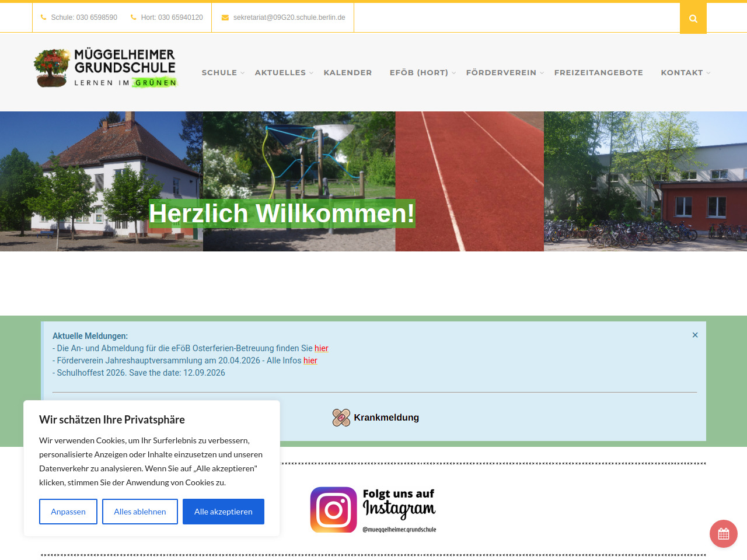Open the Instagram logo link

pos(373,510)
